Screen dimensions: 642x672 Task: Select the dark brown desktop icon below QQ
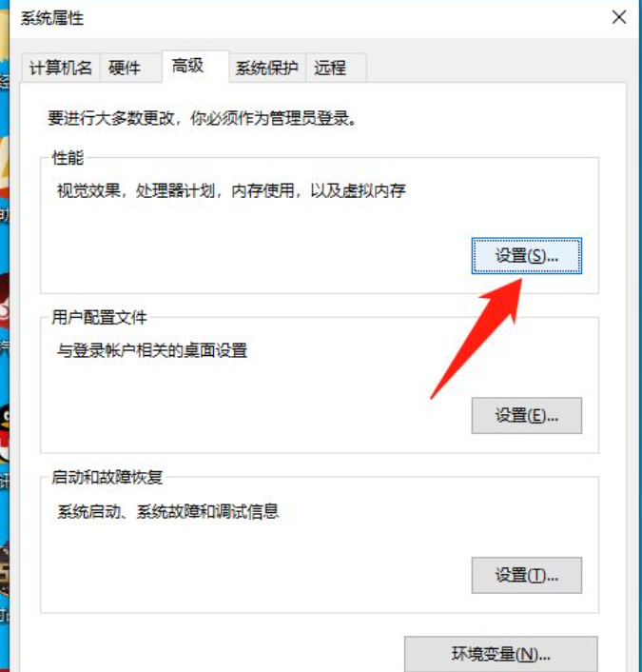click(5, 570)
